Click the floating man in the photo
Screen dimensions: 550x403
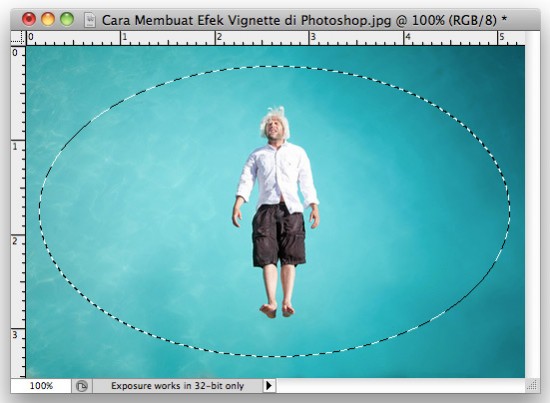(x=276, y=212)
